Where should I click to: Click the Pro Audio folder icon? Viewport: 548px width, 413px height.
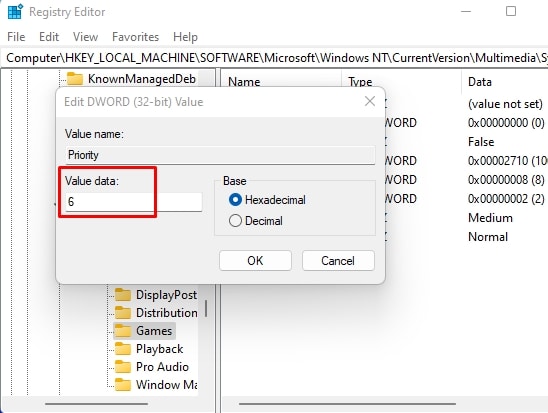[123, 367]
